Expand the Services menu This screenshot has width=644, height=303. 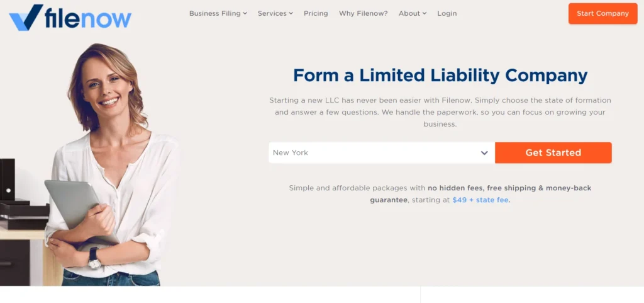point(272,13)
